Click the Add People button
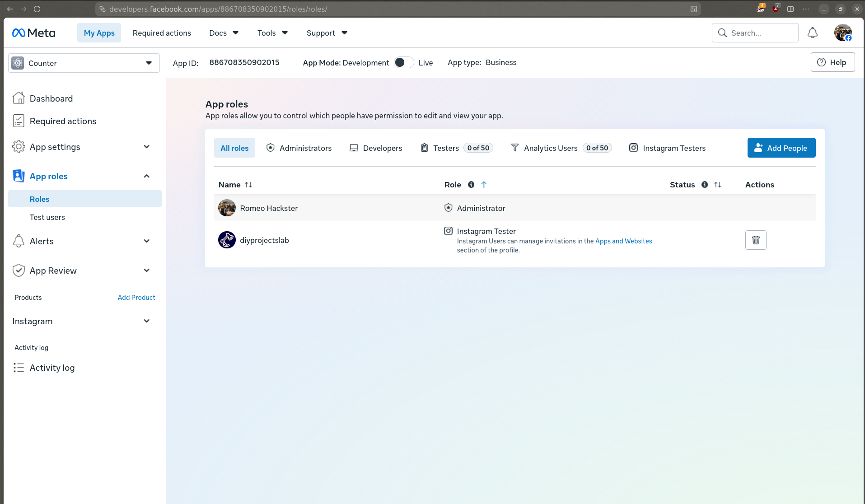The height and width of the screenshot is (504, 865). tap(781, 148)
